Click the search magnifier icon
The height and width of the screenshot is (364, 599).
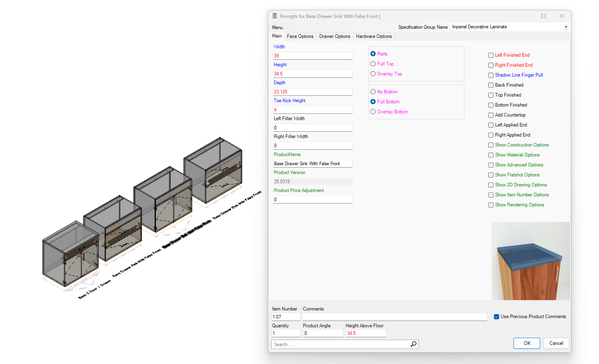pyautogui.click(x=414, y=344)
